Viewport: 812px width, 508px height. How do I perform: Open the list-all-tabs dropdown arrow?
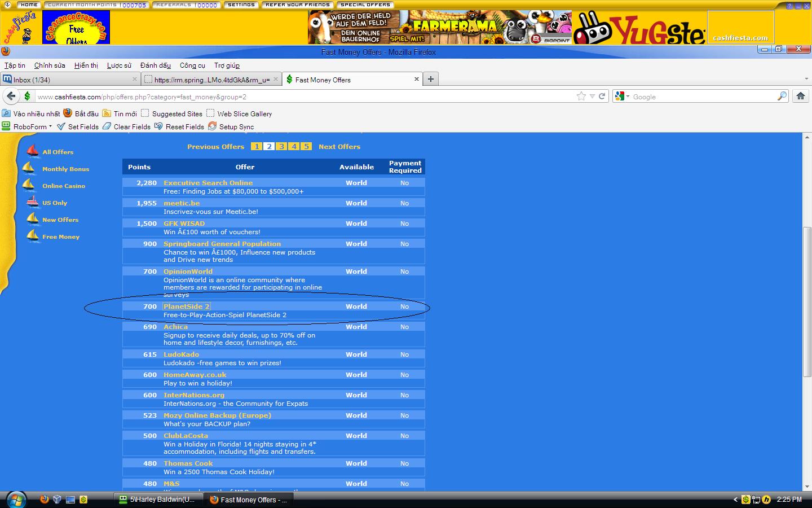click(806, 79)
